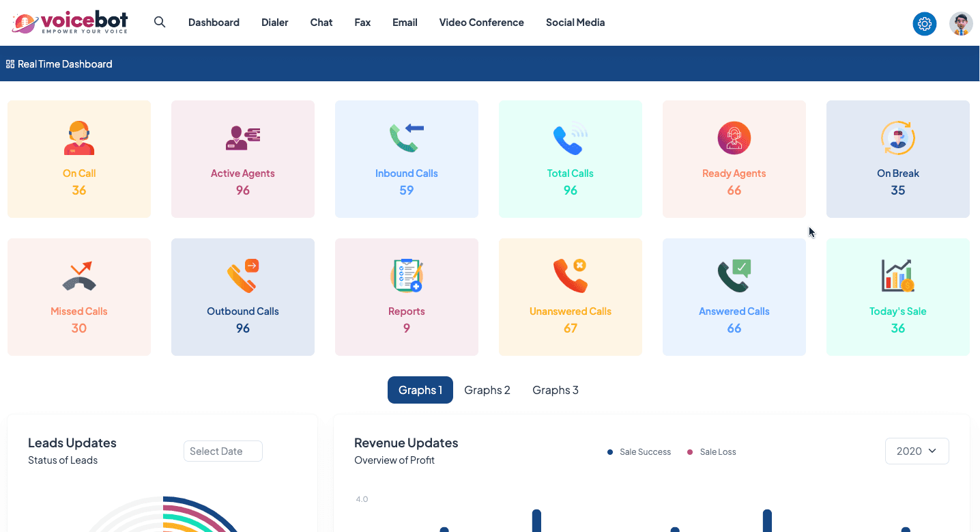Screen dimensions: 980x532
Task: Click the Reports clipboard icon
Action: pos(407,277)
